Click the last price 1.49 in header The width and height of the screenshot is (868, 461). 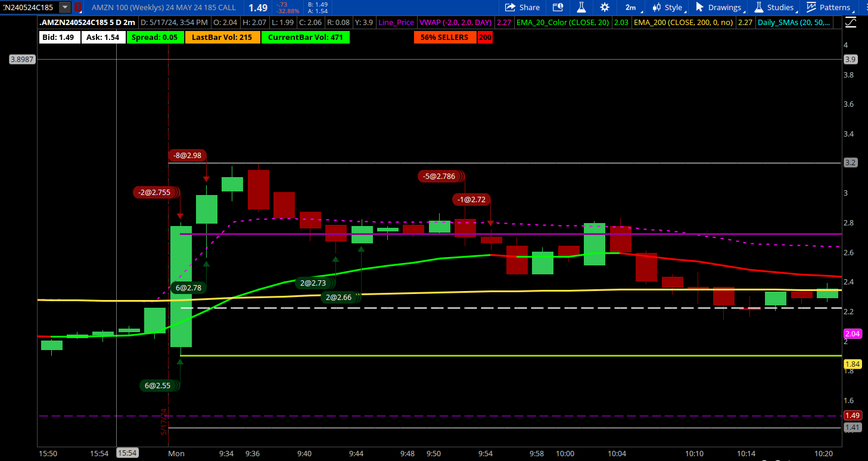coord(258,7)
